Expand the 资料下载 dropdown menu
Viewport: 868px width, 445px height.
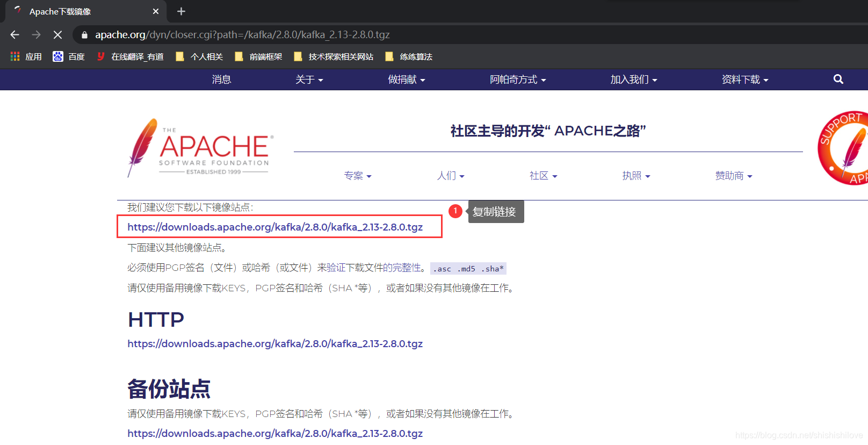[746, 80]
